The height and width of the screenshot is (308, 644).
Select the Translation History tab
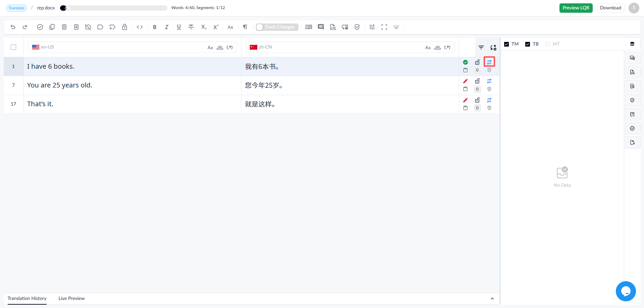(27, 299)
